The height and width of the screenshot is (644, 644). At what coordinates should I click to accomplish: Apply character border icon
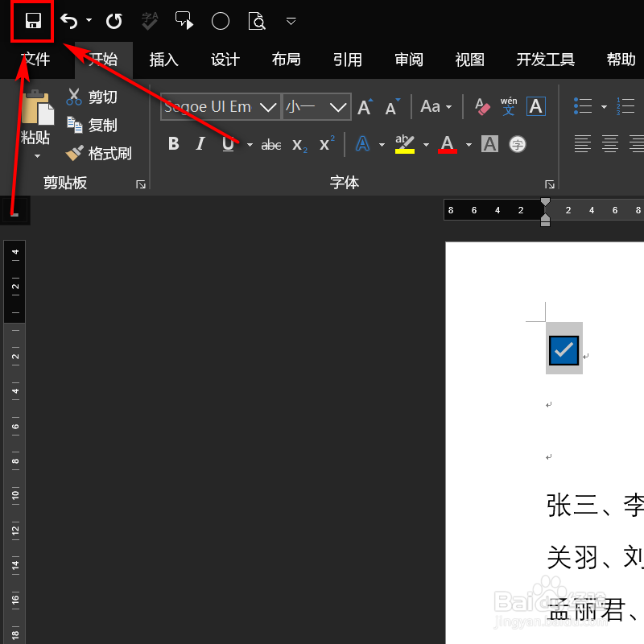click(536, 107)
